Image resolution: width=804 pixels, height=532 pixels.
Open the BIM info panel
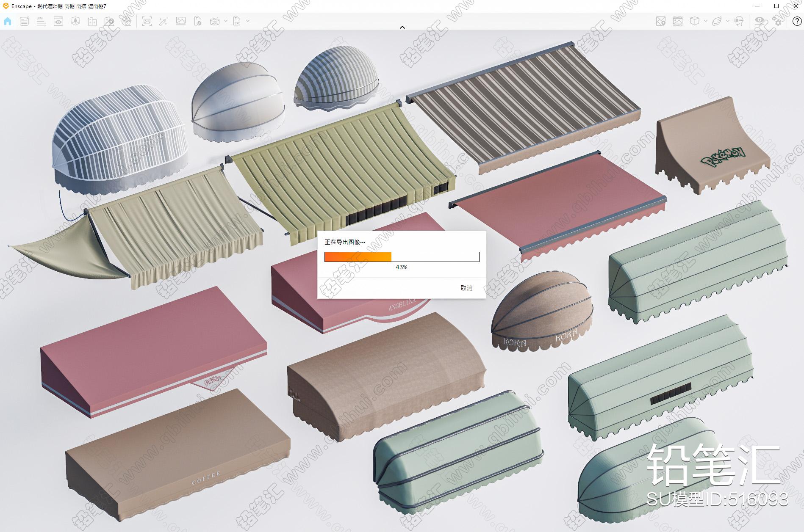41,21
